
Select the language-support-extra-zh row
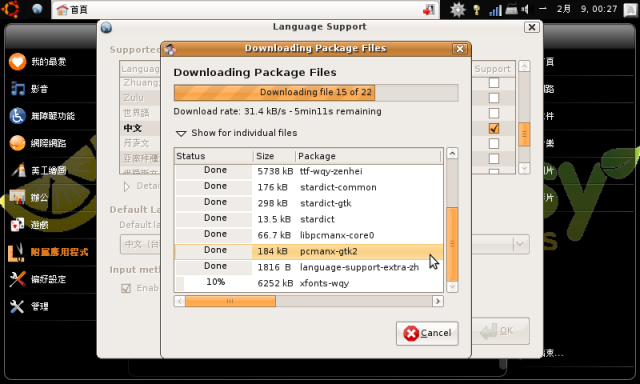coord(309,267)
